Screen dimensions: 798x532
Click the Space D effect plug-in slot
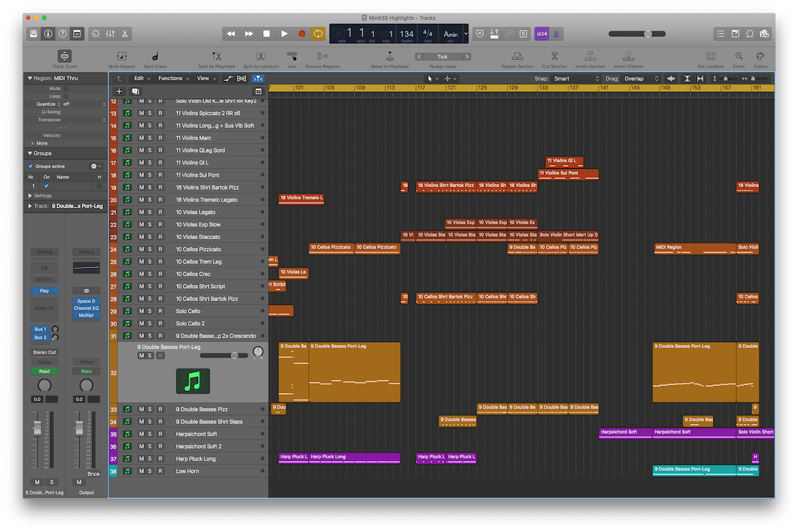[86, 301]
